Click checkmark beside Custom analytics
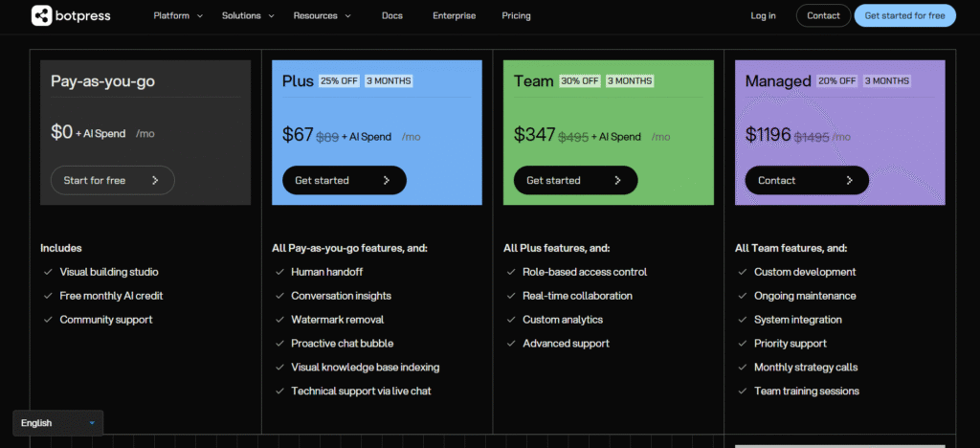This screenshot has width=980, height=448. 511,320
